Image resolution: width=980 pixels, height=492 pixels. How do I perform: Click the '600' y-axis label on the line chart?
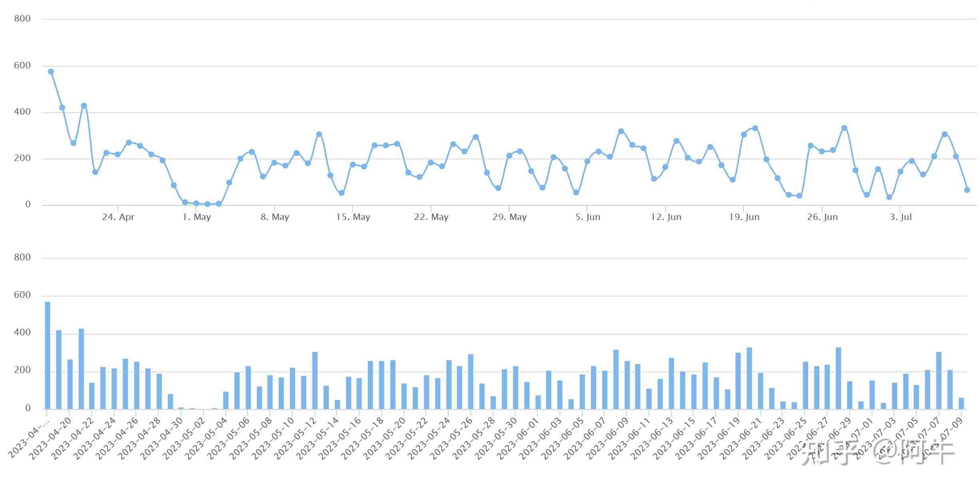pyautogui.click(x=22, y=65)
